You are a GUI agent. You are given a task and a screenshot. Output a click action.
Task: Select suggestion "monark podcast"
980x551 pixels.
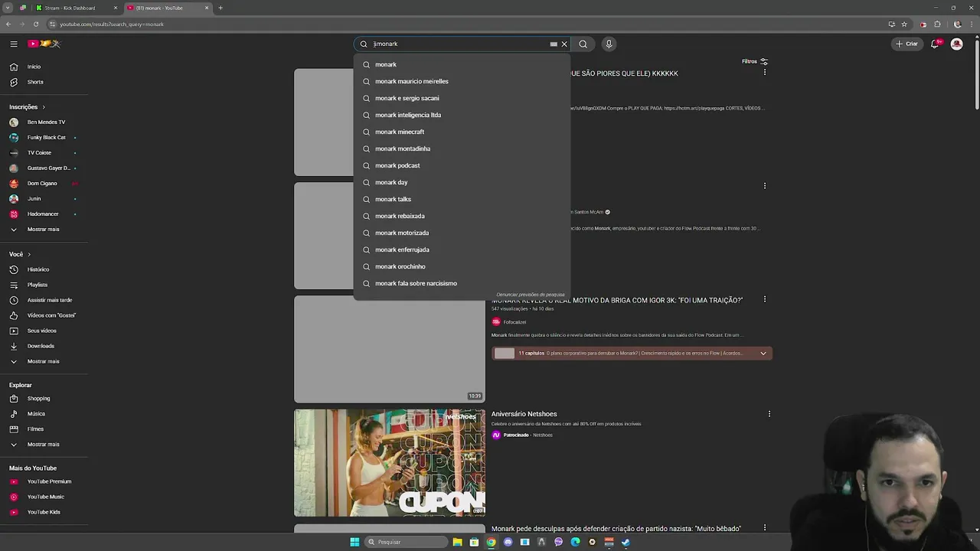[x=462, y=165]
